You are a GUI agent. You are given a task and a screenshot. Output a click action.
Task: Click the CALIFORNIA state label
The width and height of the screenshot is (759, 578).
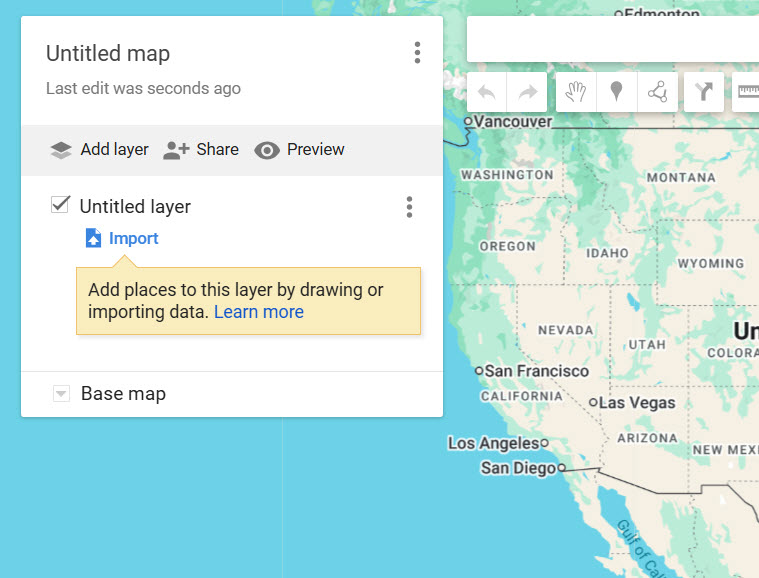click(521, 396)
